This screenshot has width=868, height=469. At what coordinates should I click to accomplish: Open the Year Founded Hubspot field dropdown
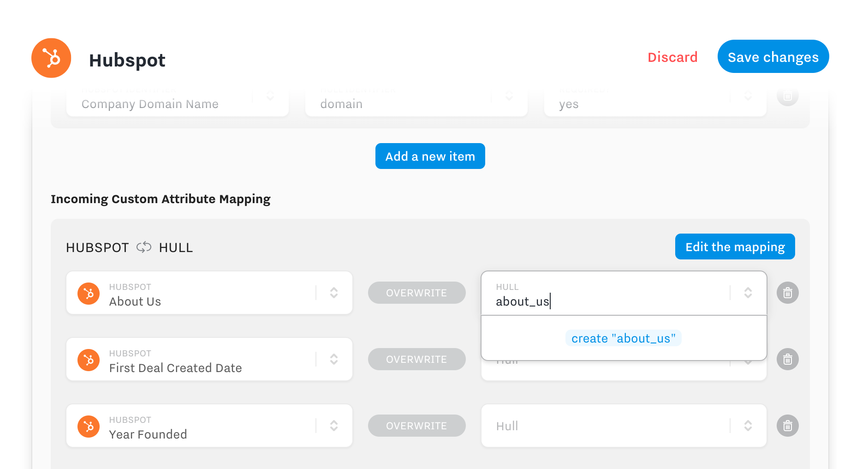334,426
